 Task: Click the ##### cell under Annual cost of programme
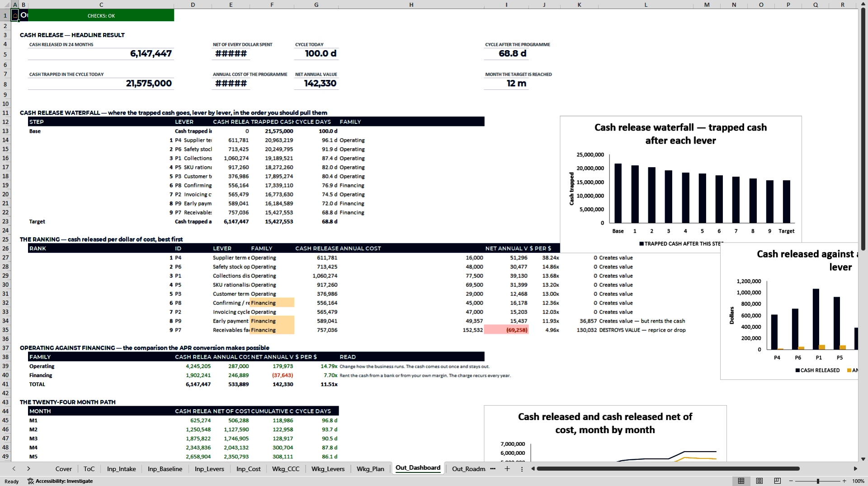[231, 84]
